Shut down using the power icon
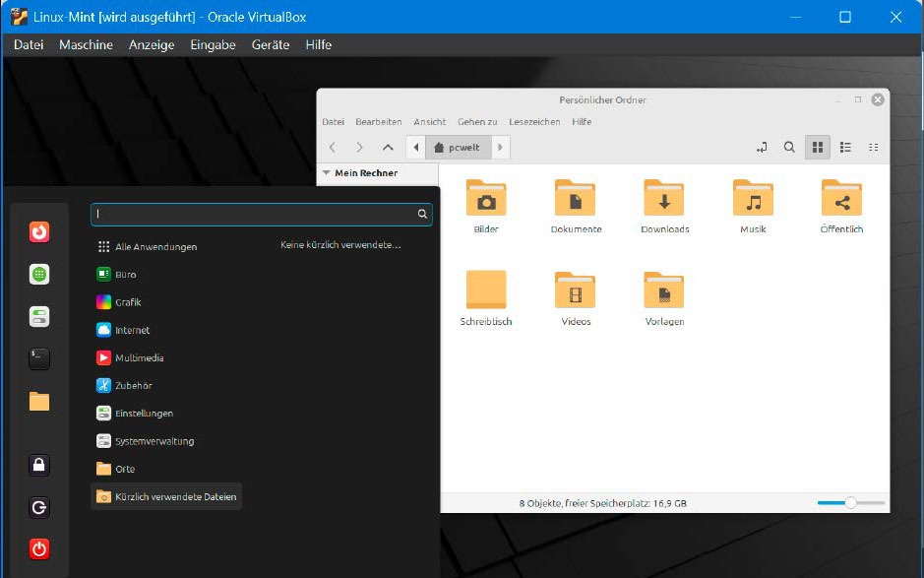924x578 pixels. tap(38, 549)
